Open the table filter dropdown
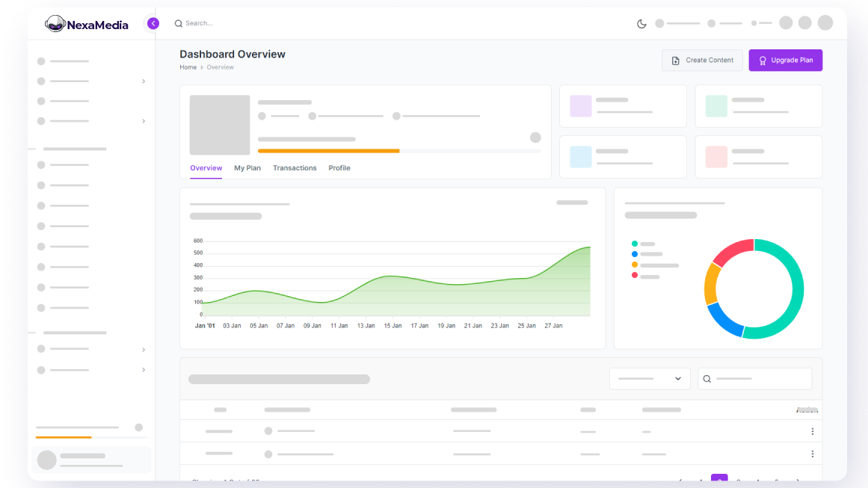This screenshot has height=488, width=868. 649,379
